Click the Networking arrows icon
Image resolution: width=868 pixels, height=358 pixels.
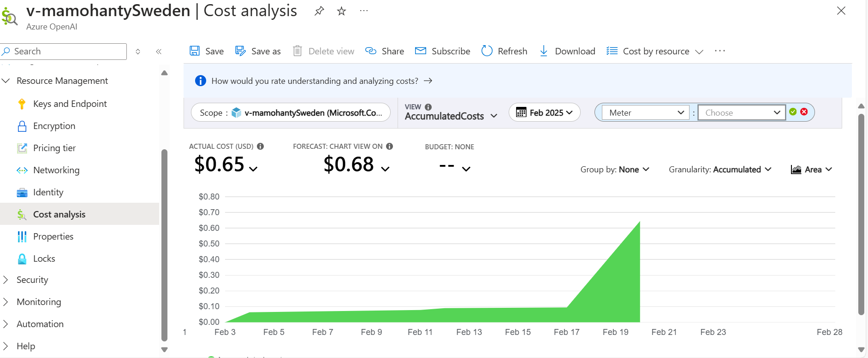[x=22, y=170]
